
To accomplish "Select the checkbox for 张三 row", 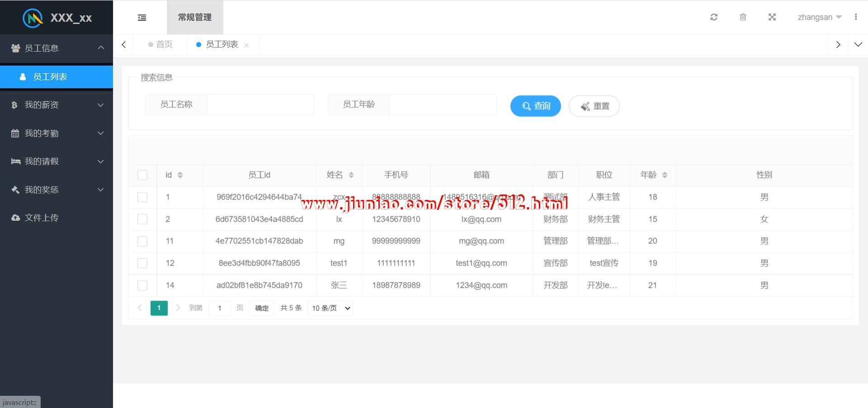I will 142,285.
